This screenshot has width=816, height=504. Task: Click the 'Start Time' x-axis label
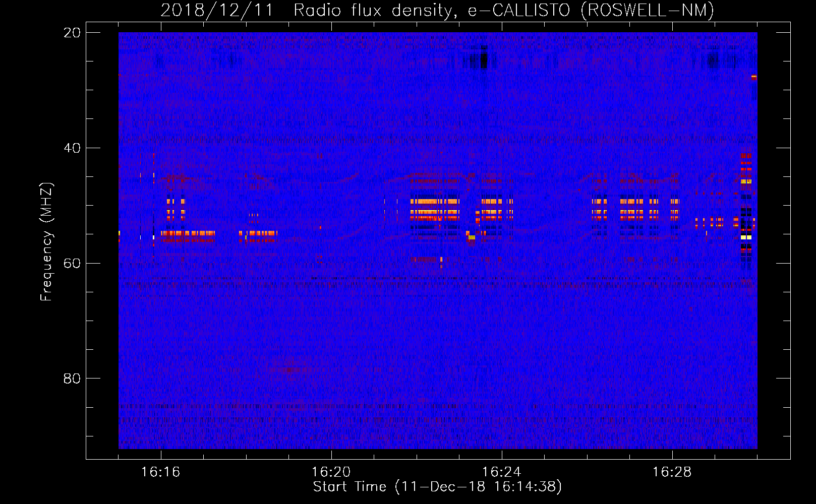[437, 487]
